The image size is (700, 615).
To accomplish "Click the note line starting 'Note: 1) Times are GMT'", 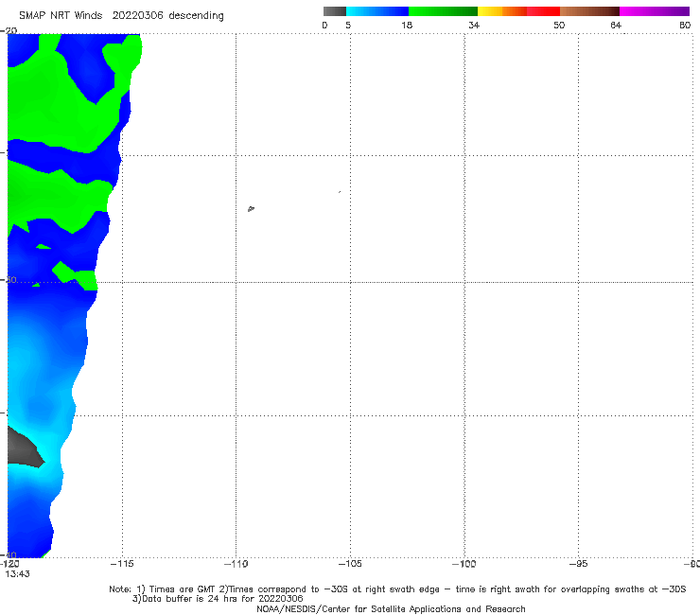I will (x=397, y=589).
